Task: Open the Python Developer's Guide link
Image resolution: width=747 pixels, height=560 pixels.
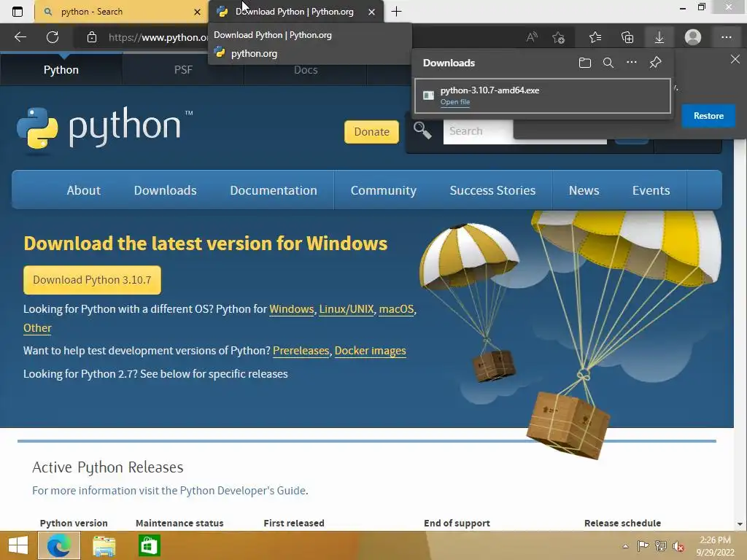Action: pos(242,491)
